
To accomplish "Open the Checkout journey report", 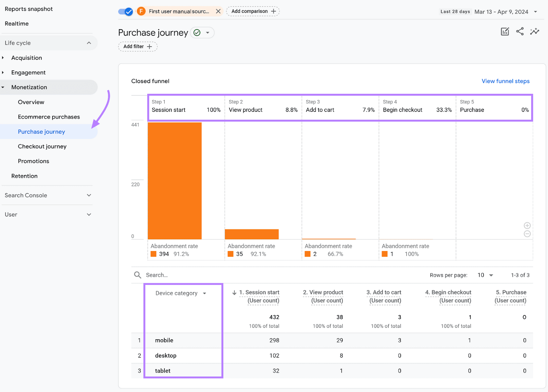I will tap(42, 147).
